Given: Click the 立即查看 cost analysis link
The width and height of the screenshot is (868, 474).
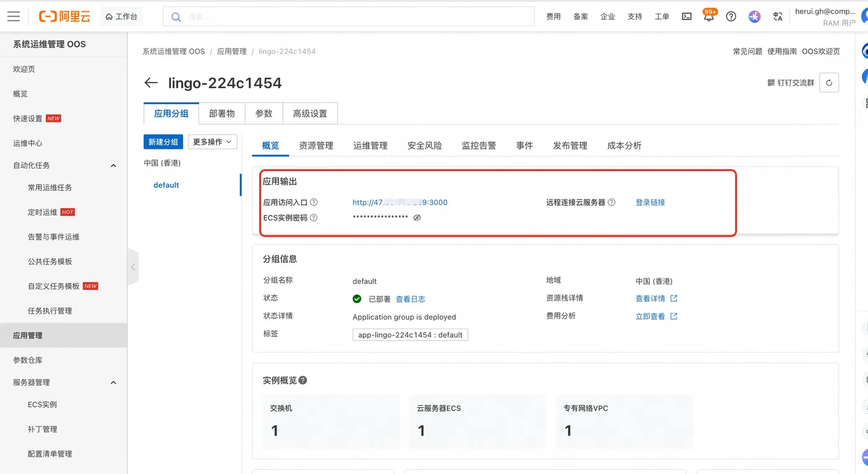Looking at the screenshot, I should (657, 317).
